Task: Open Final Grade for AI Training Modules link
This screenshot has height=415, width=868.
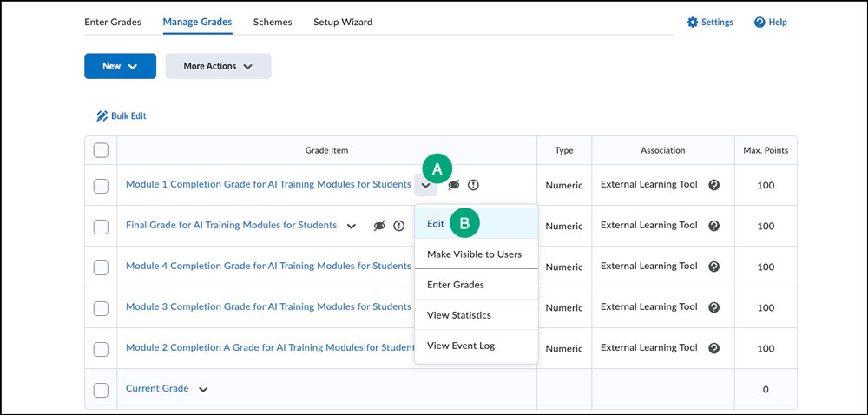Action: coord(232,225)
